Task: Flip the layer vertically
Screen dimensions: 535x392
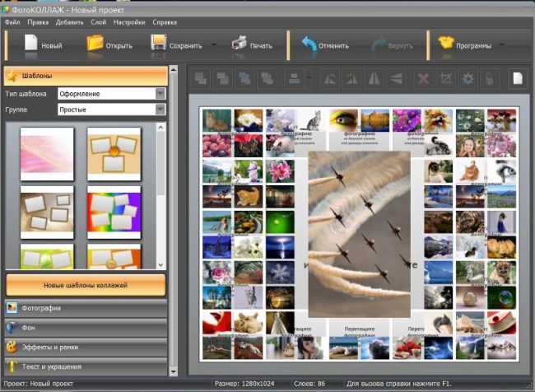Action: click(396, 78)
